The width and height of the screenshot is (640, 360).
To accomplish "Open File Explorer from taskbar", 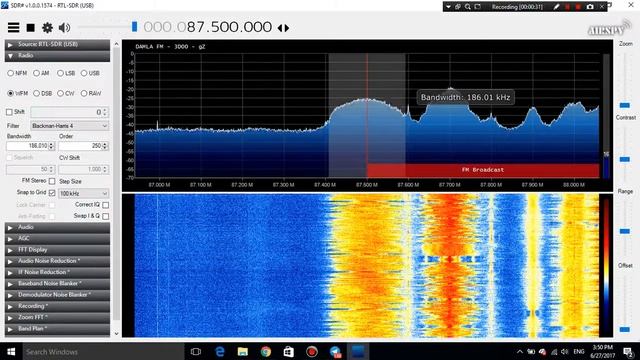I will coord(243,351).
